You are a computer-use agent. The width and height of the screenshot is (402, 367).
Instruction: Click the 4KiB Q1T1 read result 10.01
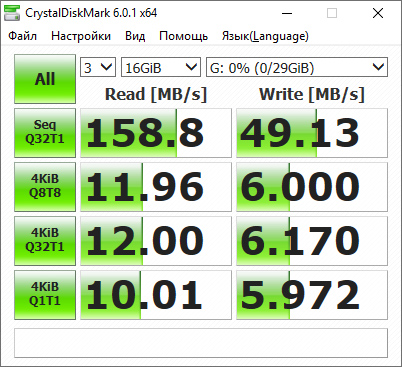tap(156, 295)
